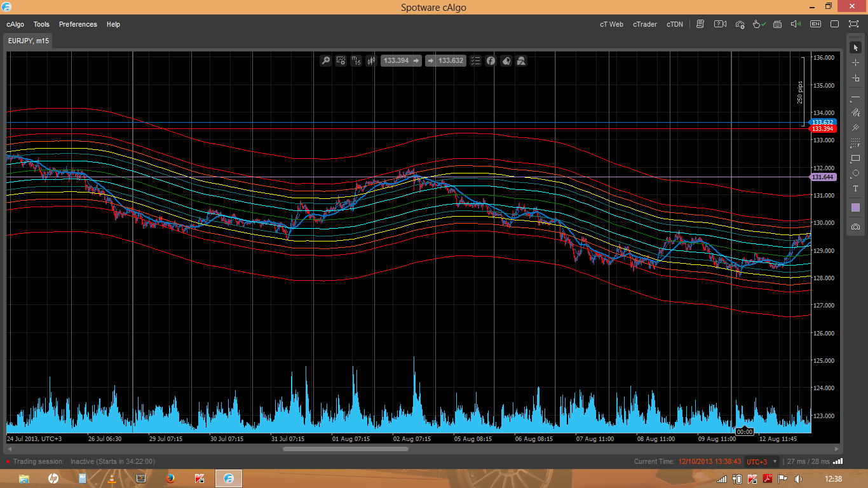The image size is (868, 488).
Task: Select the equidistant channel drawing tool
Action: [855, 112]
